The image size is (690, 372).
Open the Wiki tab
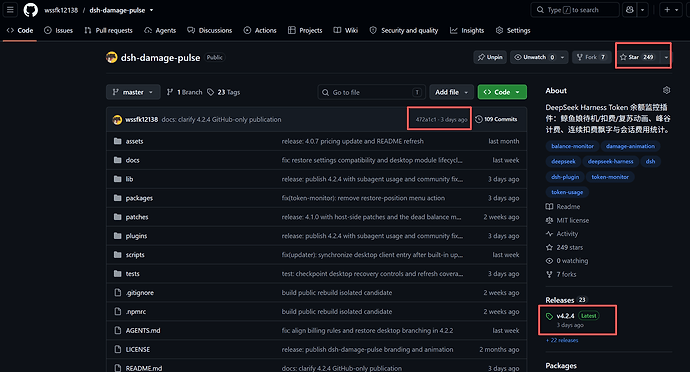tap(346, 30)
